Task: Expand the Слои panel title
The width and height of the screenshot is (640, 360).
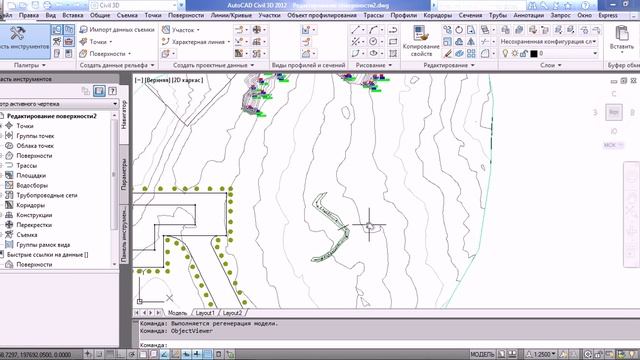Action: tap(551, 65)
